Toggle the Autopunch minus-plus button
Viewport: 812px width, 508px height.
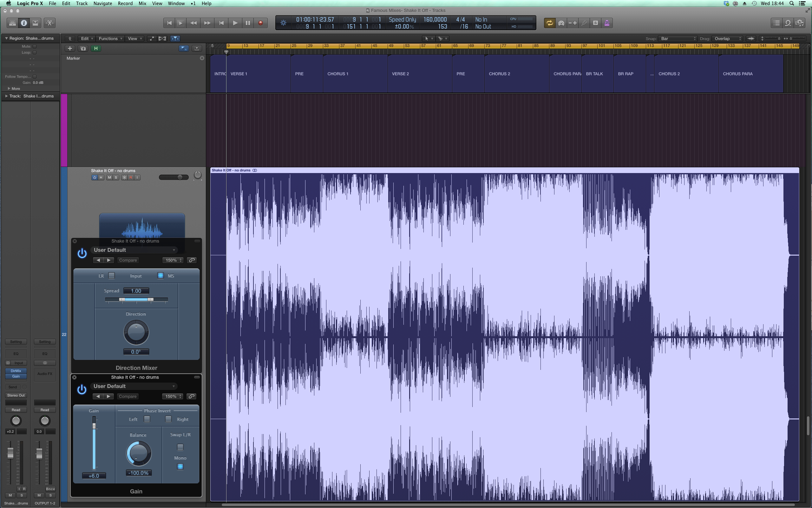coord(573,23)
